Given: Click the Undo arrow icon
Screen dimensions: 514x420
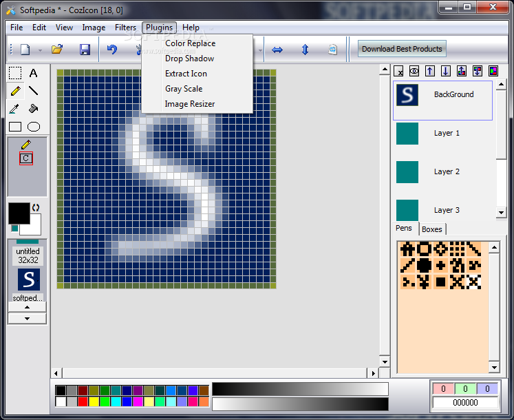Looking at the screenshot, I should click(x=112, y=50).
